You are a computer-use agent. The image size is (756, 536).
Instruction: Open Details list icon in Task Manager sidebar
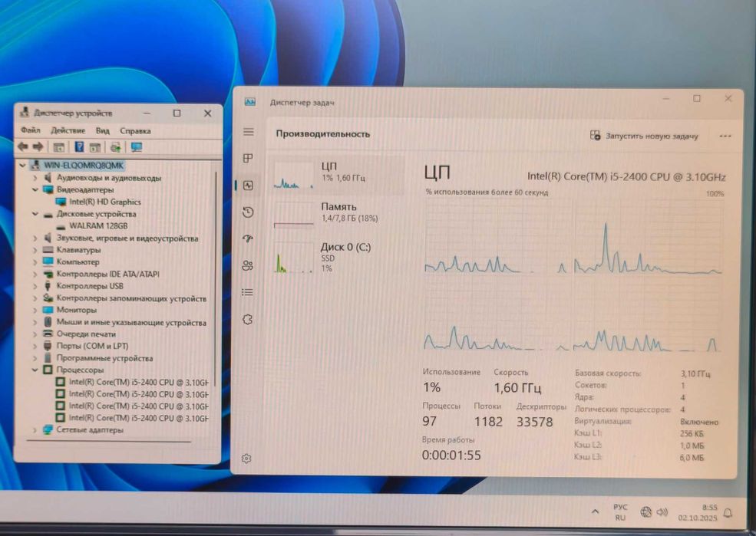[247, 292]
